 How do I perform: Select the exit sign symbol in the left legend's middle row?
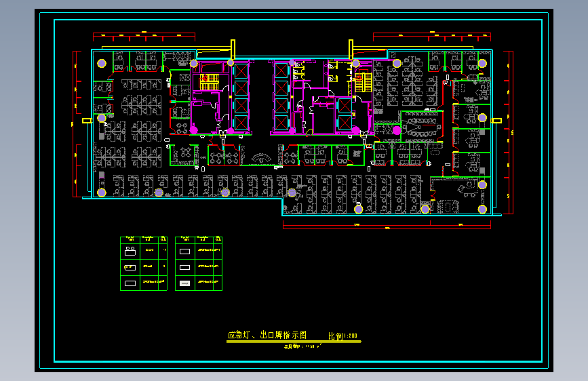pyautogui.click(x=130, y=267)
